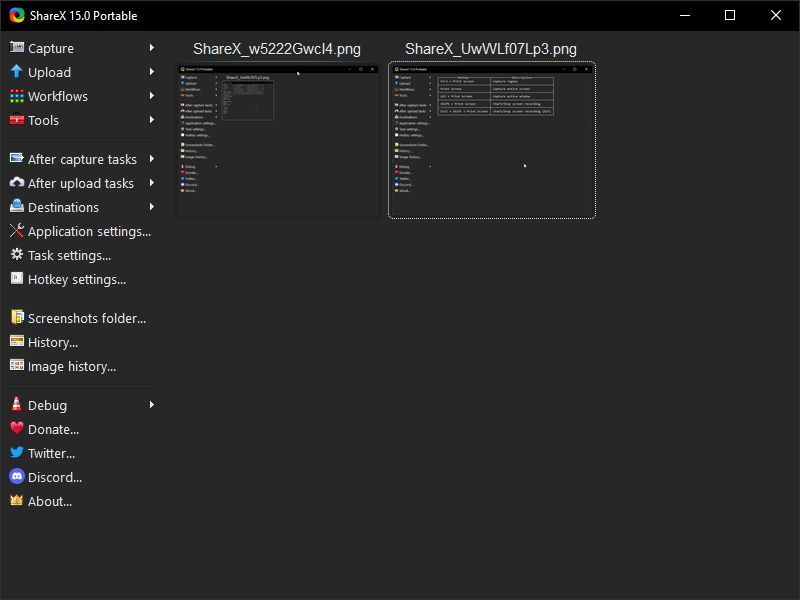
Task: Click the Task settings gear icon
Action: click(x=17, y=255)
